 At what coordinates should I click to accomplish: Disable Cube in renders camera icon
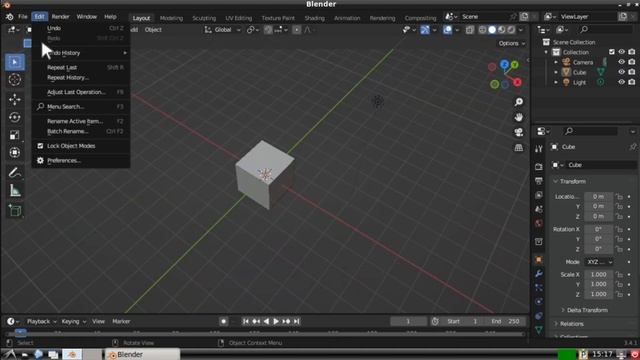tap(632, 72)
